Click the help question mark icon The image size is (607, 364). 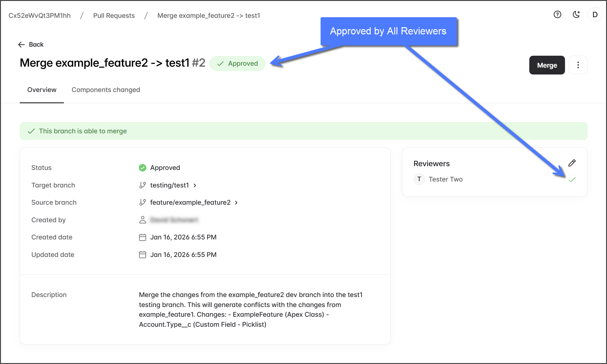[557, 14]
